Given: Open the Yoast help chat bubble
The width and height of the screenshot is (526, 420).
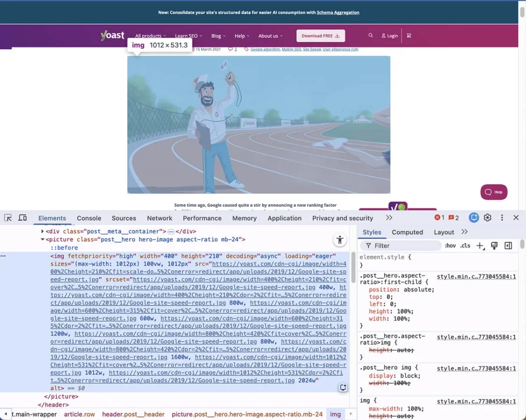Looking at the screenshot, I should tap(494, 192).
